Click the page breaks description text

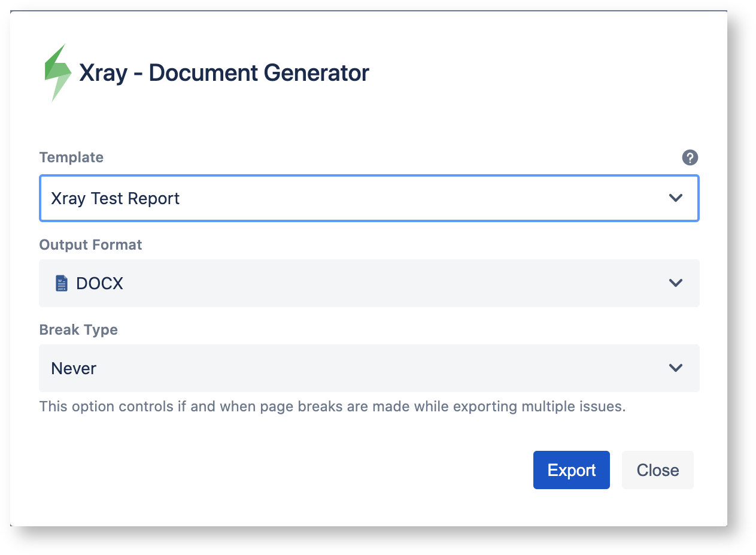tap(332, 407)
